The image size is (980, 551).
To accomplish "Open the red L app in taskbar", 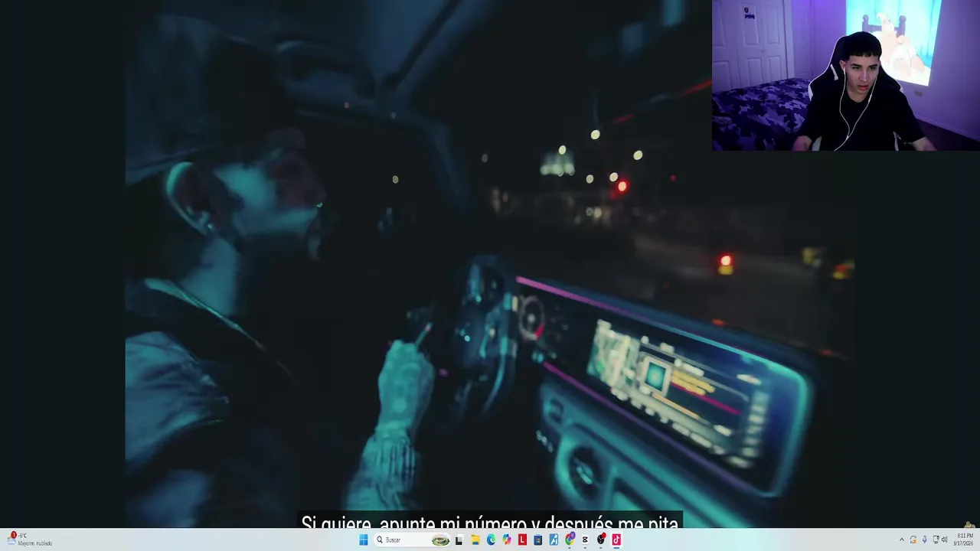I will click(522, 540).
